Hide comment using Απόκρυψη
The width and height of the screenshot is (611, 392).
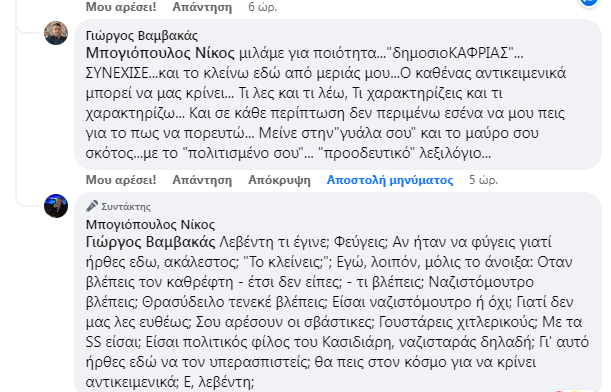point(279,180)
